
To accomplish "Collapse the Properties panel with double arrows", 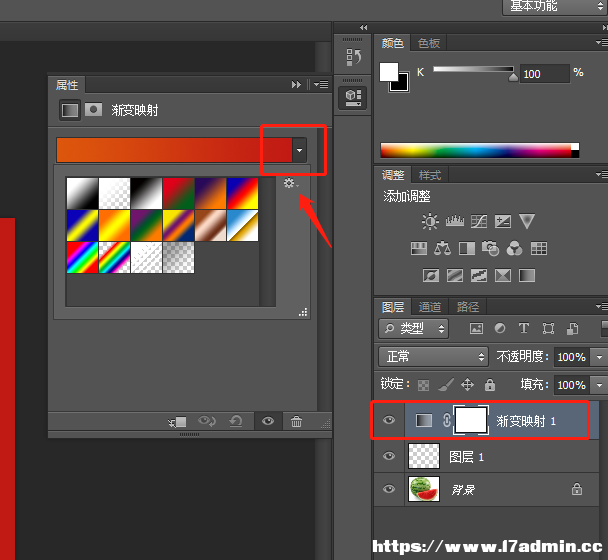I will [x=296, y=84].
